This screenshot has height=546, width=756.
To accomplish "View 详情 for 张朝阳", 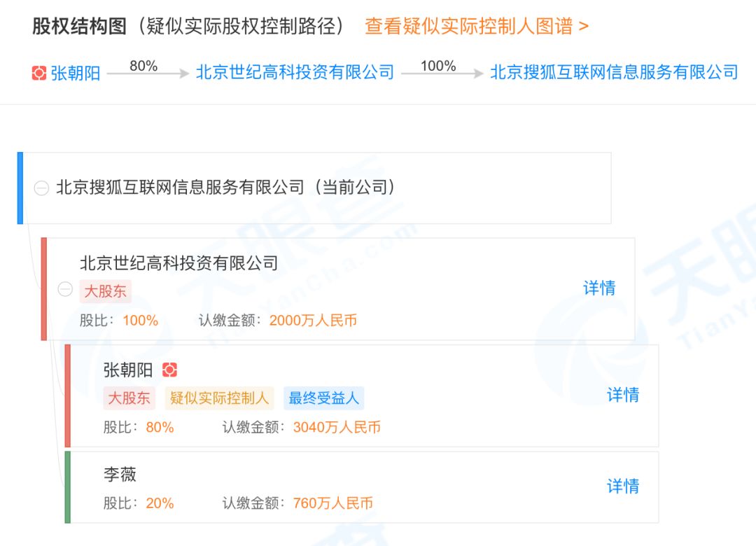I will point(622,395).
